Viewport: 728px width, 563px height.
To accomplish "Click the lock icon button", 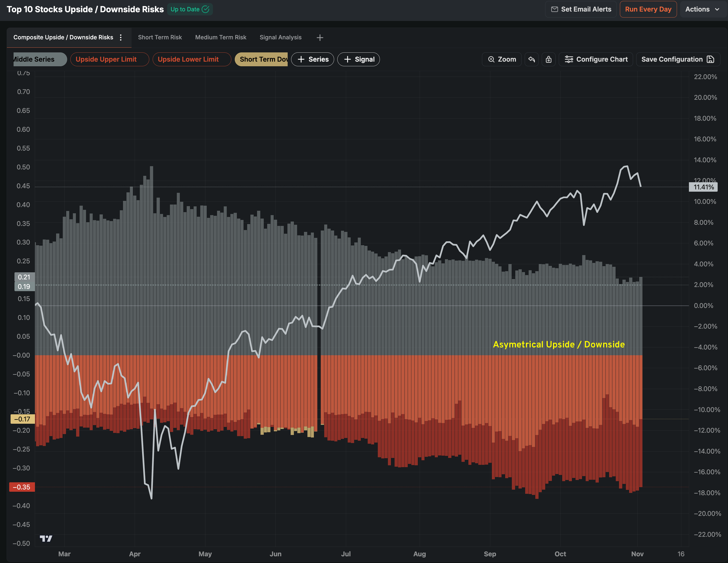I will 548,59.
